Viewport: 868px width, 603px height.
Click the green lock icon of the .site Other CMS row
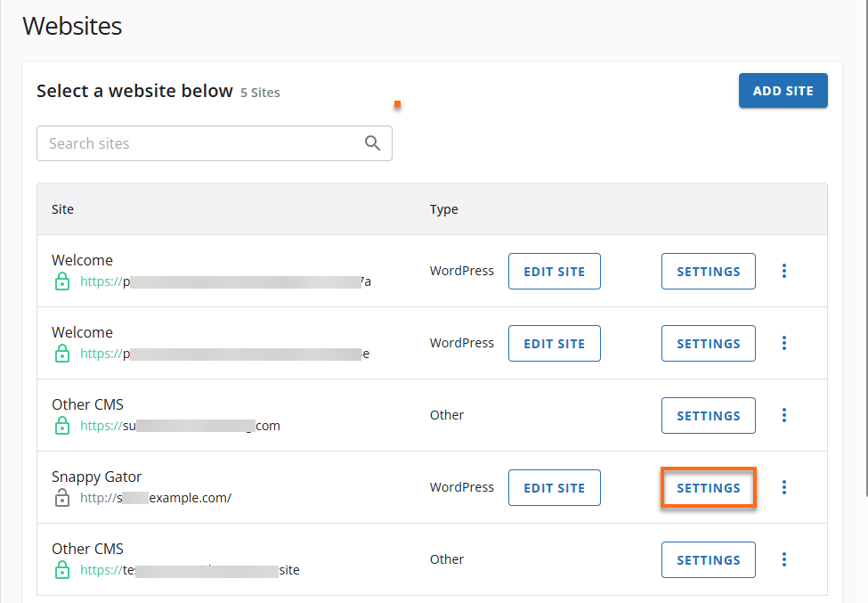pos(62,569)
